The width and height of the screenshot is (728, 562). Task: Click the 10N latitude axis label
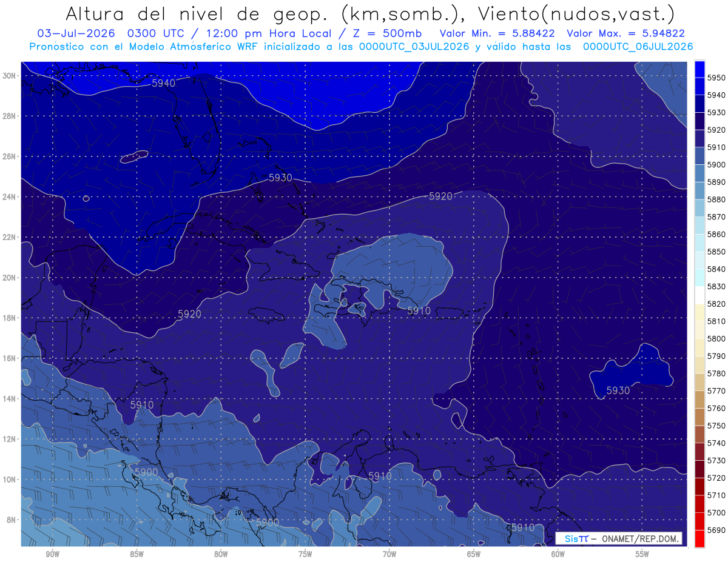pyautogui.click(x=9, y=479)
